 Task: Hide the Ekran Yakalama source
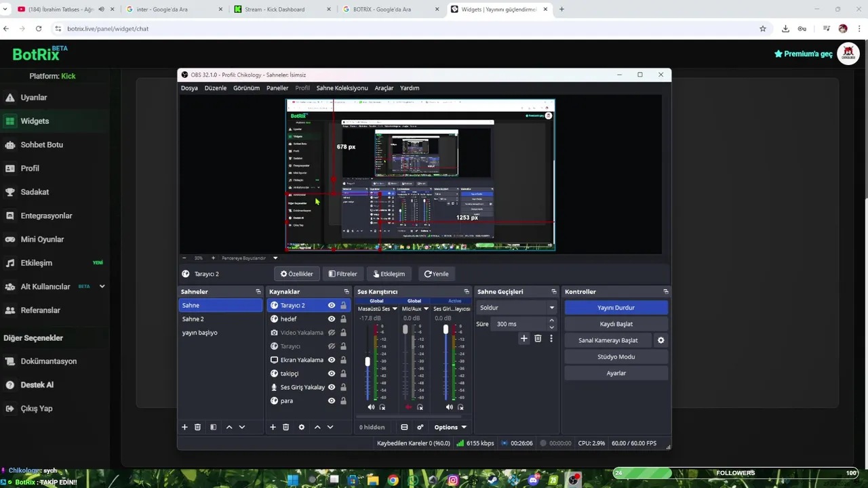[x=332, y=360]
